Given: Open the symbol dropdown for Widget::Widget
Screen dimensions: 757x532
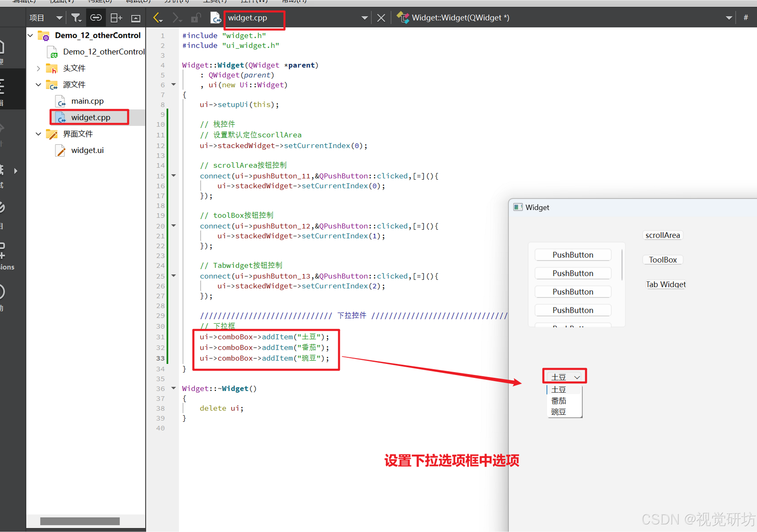Looking at the screenshot, I should pos(729,18).
